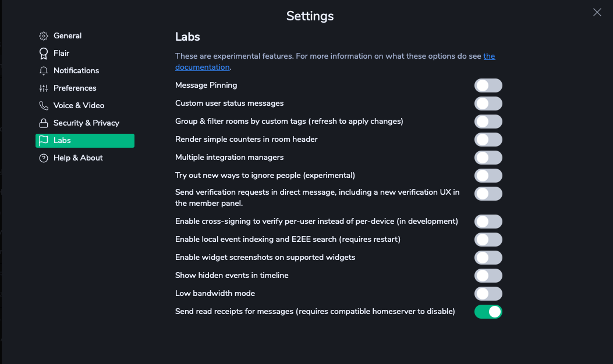The height and width of the screenshot is (364, 613).
Task: Click the Labs flag icon
Action: tap(44, 141)
